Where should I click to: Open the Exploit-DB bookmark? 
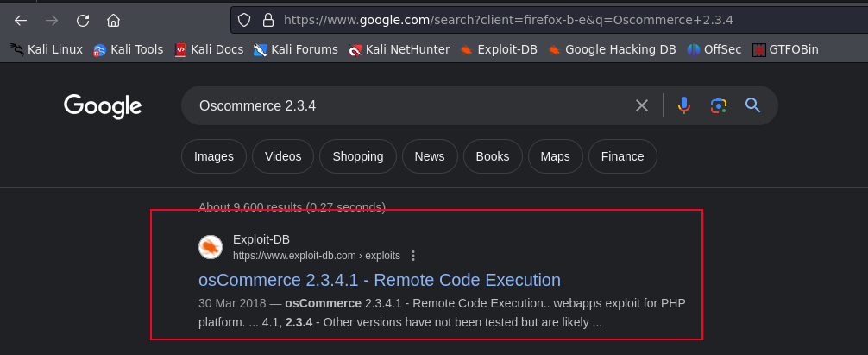(499, 49)
